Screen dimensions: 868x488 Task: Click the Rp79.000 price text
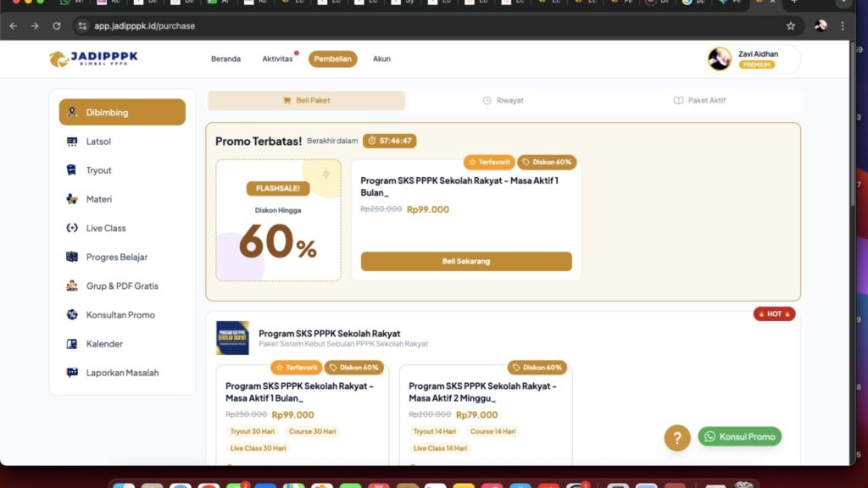click(x=476, y=414)
